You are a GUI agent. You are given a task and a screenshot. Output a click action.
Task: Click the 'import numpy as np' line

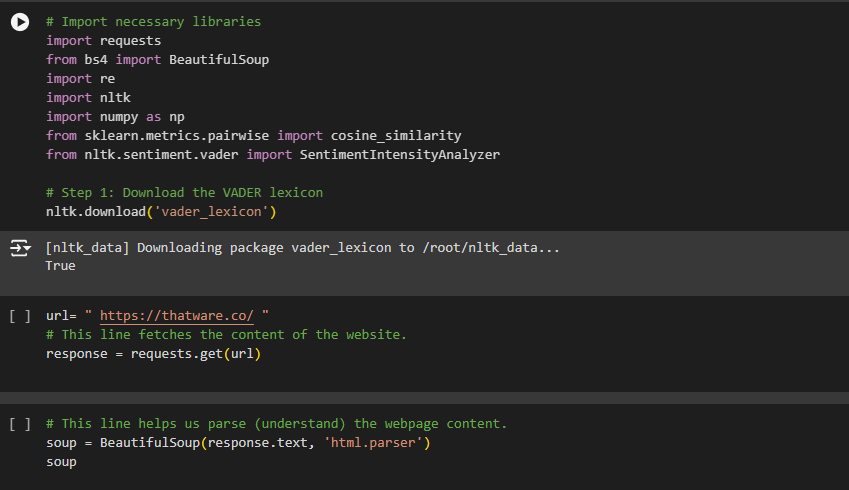click(115, 117)
